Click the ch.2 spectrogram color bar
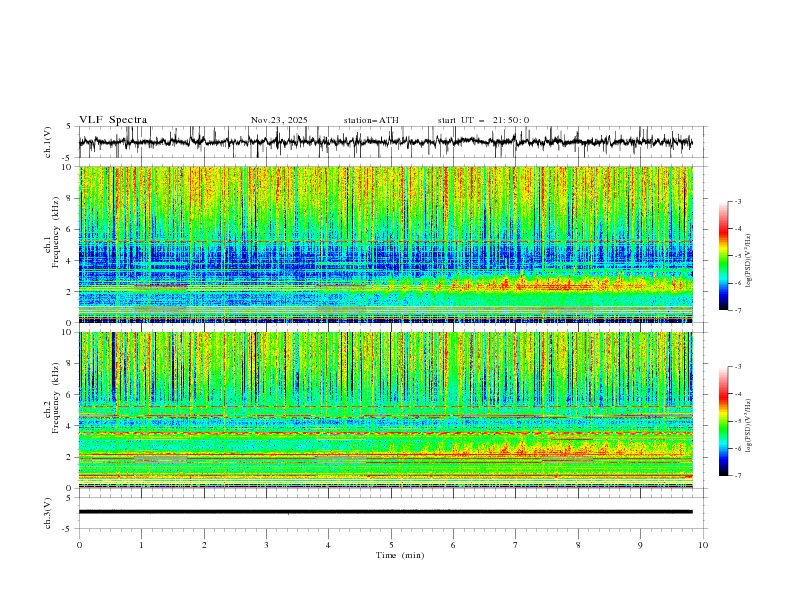 (723, 421)
